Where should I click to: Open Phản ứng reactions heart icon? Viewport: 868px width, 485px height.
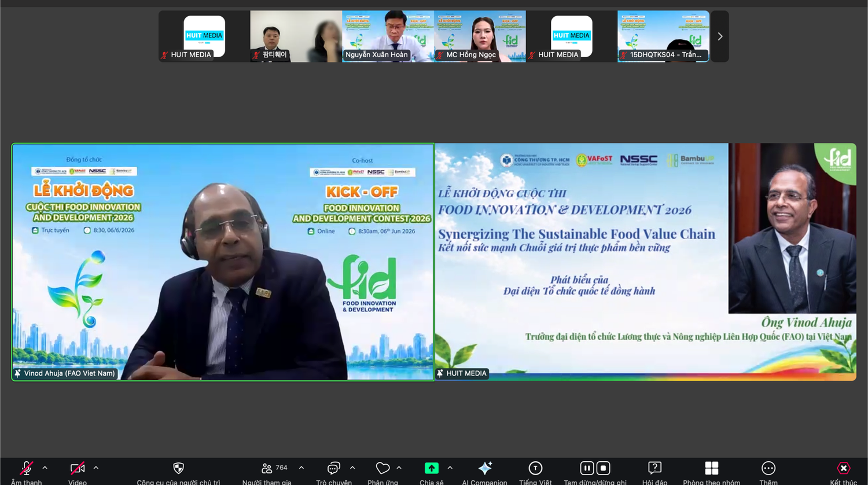coord(382,468)
